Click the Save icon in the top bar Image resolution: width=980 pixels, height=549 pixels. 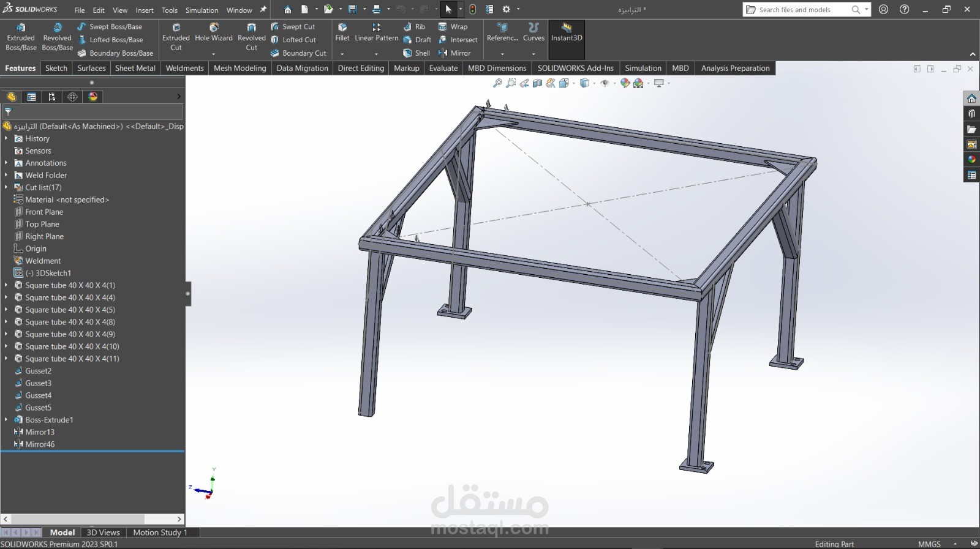click(352, 9)
